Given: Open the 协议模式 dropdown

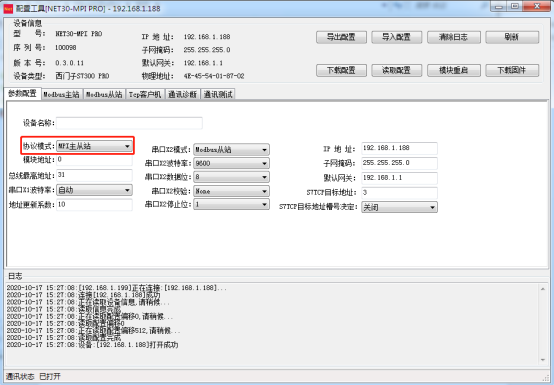Looking at the screenshot, I should (94, 146).
